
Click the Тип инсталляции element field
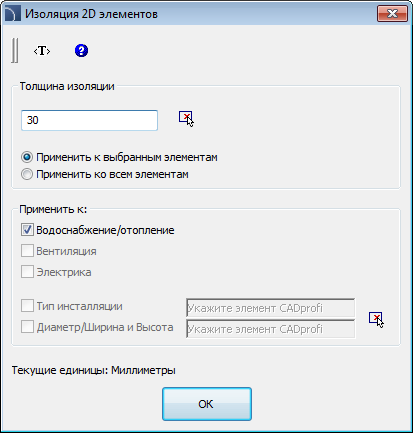[270, 308]
